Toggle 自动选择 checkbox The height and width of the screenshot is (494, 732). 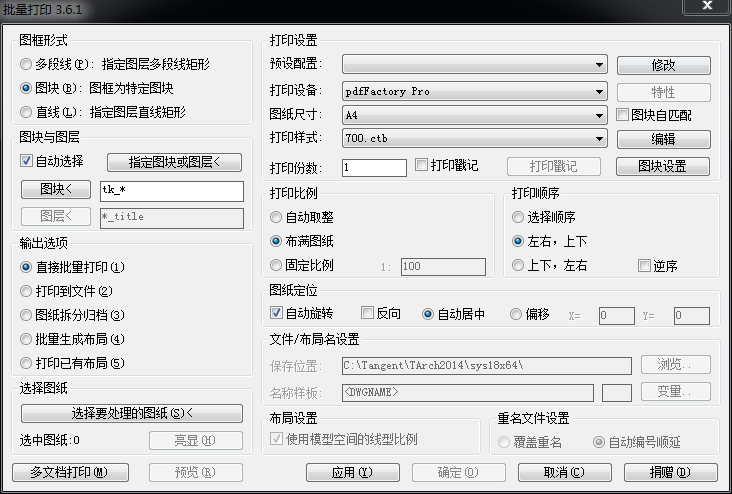click(x=26, y=161)
